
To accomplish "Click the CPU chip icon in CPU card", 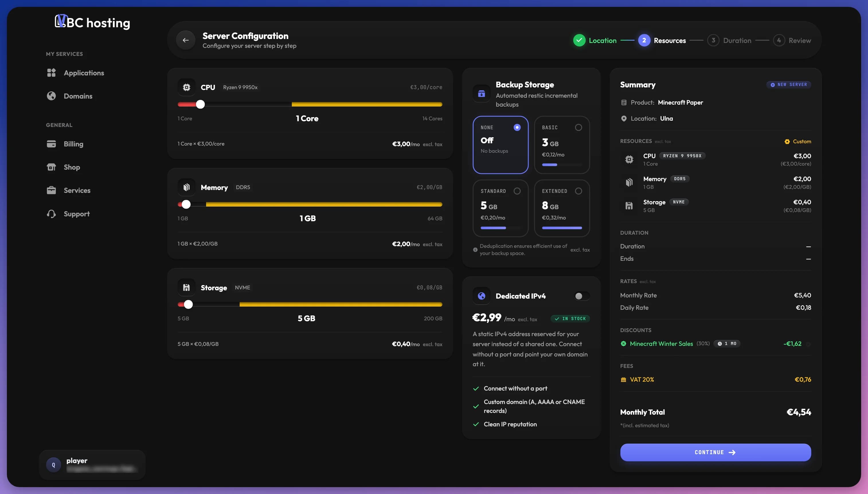I will (186, 87).
